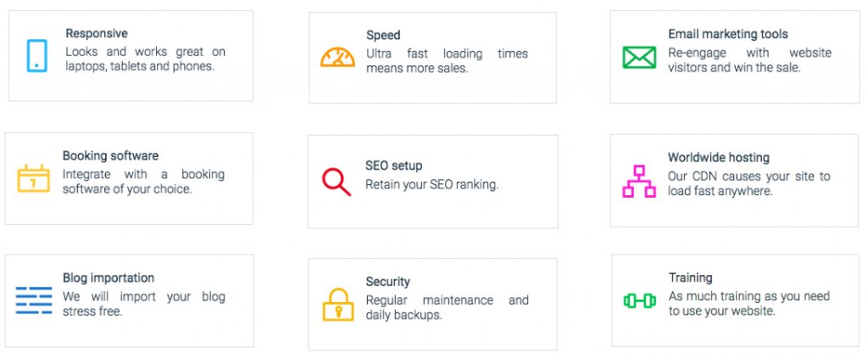Click the blue phone icon for Responsive
Screen dimensions: 868x353
point(37,55)
